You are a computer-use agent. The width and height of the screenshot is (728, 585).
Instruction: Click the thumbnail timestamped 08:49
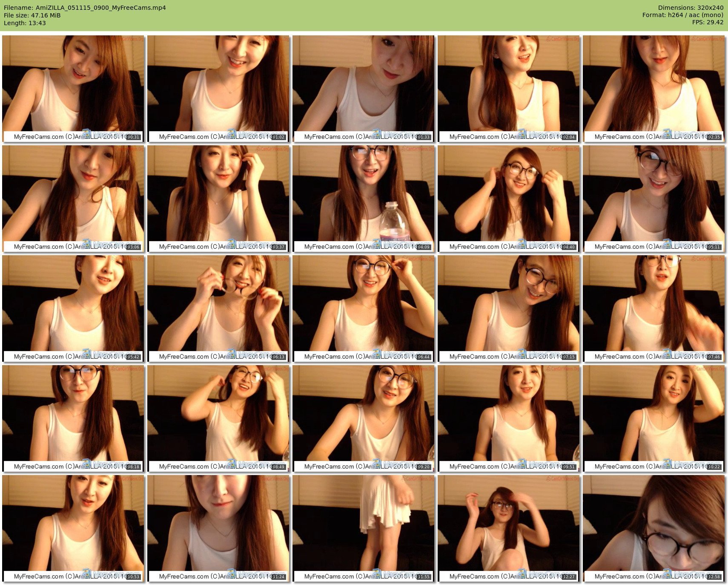point(218,418)
